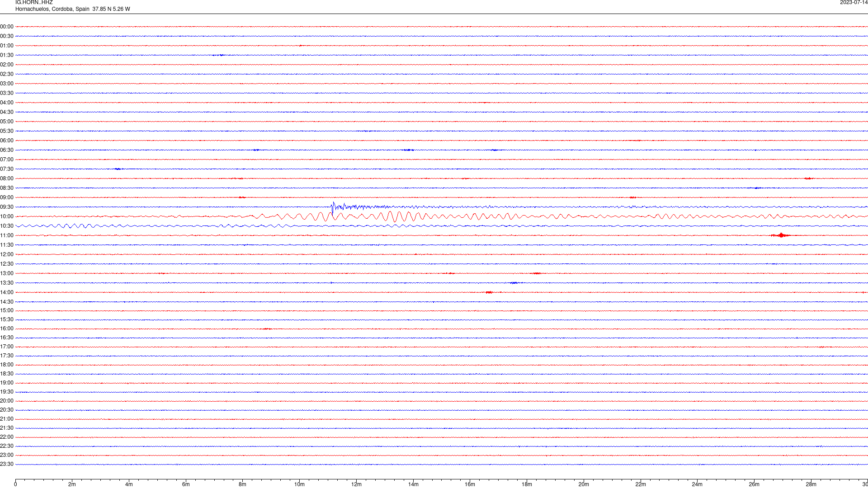This screenshot has height=488, width=868.
Task: Click the 8m axis tick label
Action: coord(243,484)
